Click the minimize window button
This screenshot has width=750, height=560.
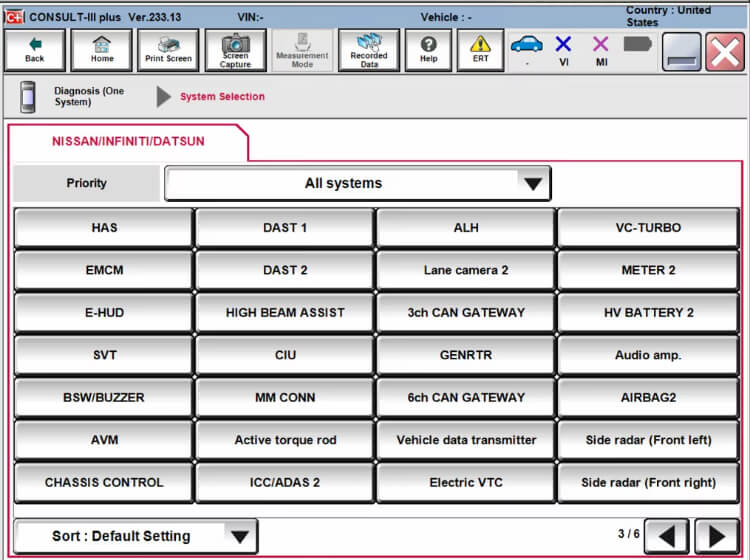[682, 52]
